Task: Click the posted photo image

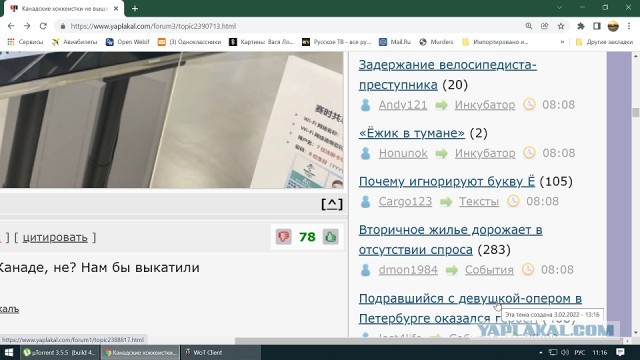Action: (171, 120)
